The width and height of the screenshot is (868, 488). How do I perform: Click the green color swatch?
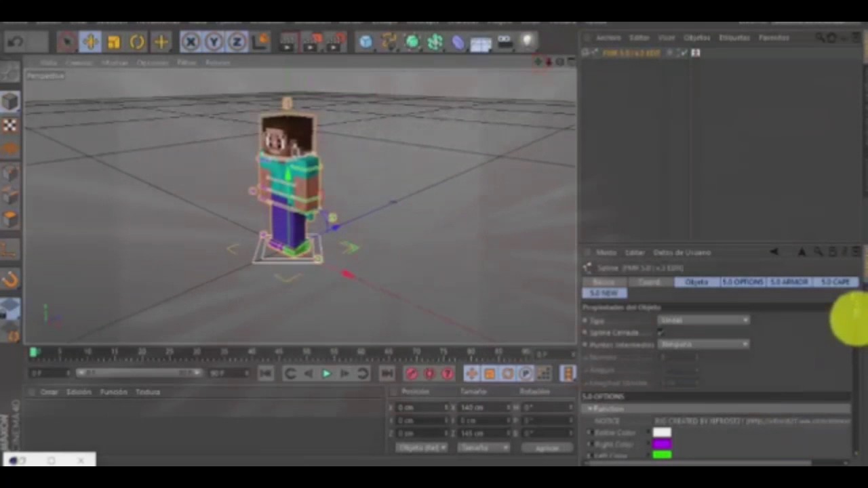[x=662, y=455]
